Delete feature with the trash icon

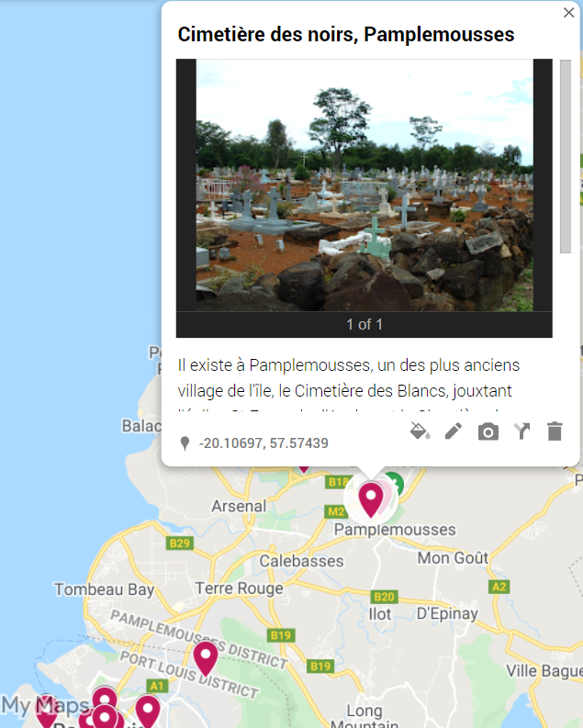tap(555, 431)
